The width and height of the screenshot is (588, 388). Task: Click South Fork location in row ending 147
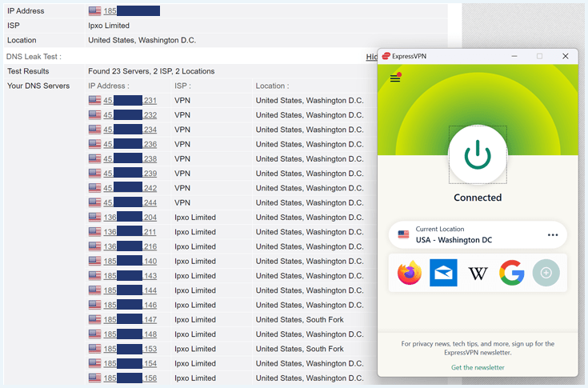click(300, 320)
